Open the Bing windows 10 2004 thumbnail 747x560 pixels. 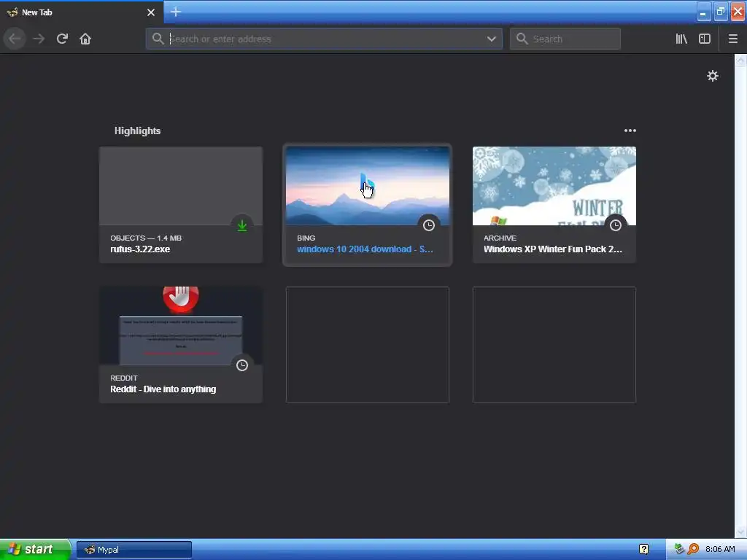368,186
